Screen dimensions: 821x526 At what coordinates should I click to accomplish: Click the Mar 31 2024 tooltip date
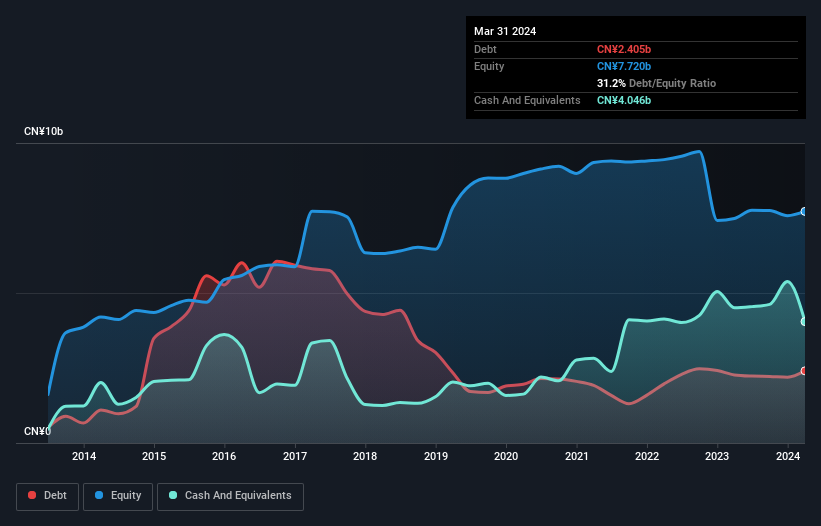[x=505, y=31]
